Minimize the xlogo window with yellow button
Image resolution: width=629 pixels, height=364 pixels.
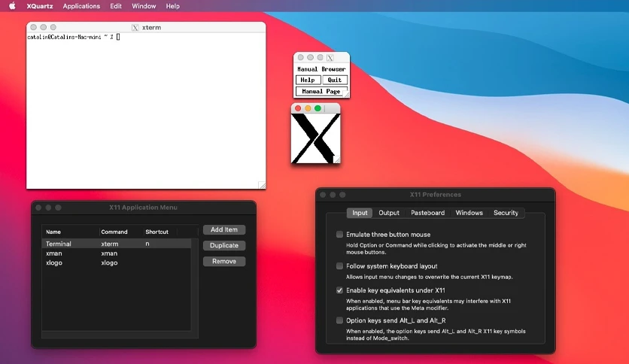[308, 108]
